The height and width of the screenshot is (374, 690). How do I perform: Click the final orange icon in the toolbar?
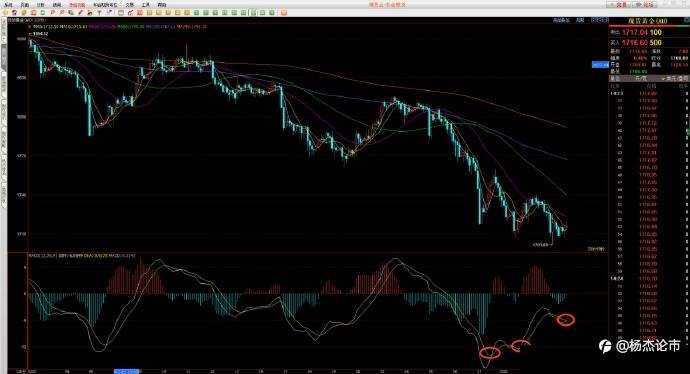tap(283, 13)
